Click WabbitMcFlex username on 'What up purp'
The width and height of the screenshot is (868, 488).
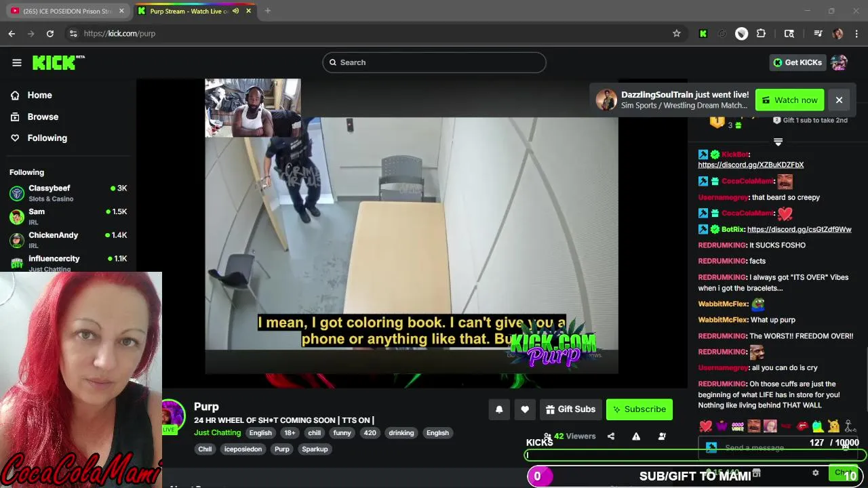click(723, 320)
